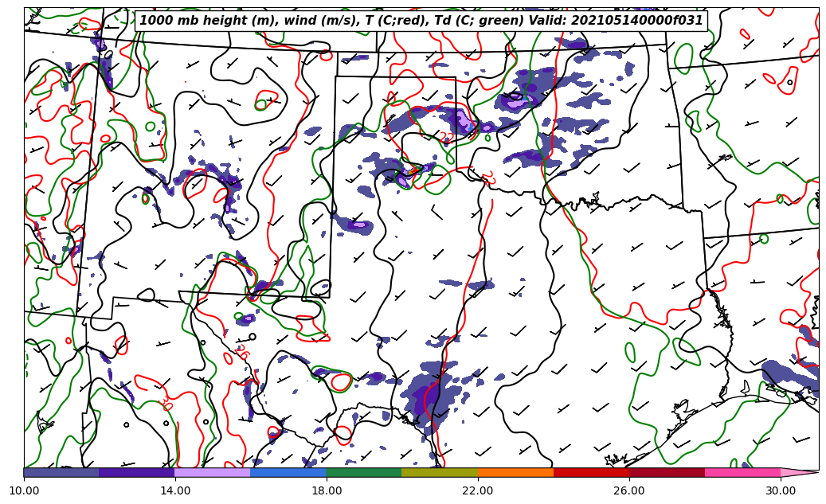Viewport: 826px width, 504px height.
Task: Click the 14.00 colorbar tick label
Action: [175, 490]
